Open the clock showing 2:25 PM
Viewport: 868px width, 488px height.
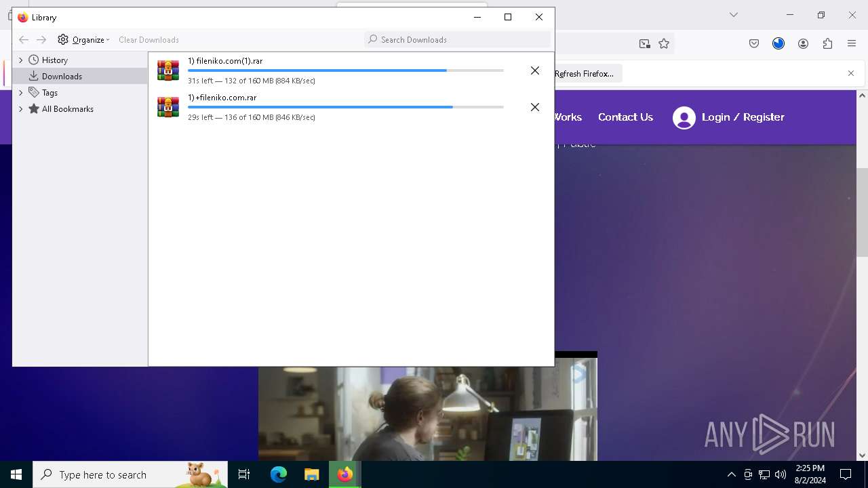tap(810, 474)
